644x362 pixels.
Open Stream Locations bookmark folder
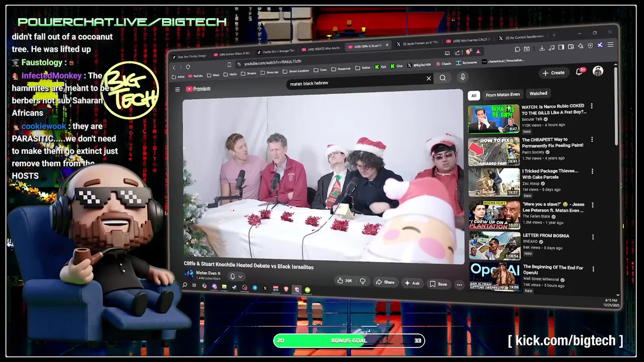point(296,71)
